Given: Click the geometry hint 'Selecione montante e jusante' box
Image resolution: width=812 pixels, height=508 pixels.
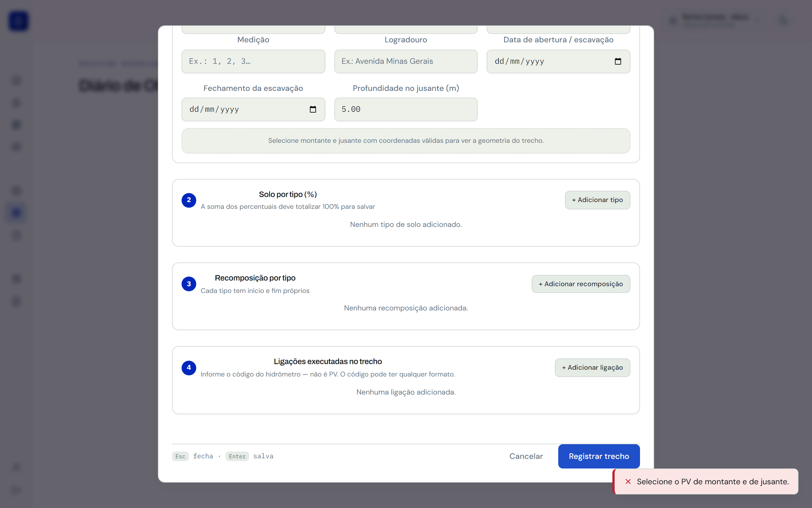Looking at the screenshot, I should 406,141.
